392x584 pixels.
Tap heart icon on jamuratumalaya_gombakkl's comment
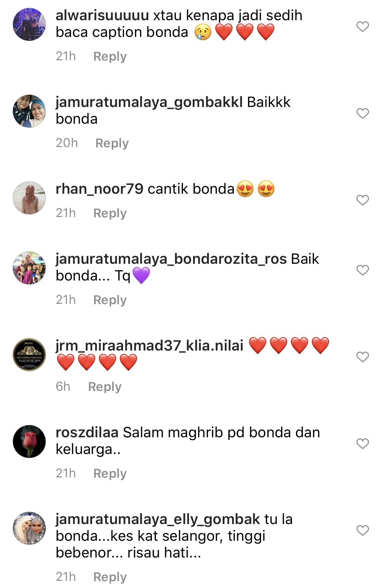(362, 113)
